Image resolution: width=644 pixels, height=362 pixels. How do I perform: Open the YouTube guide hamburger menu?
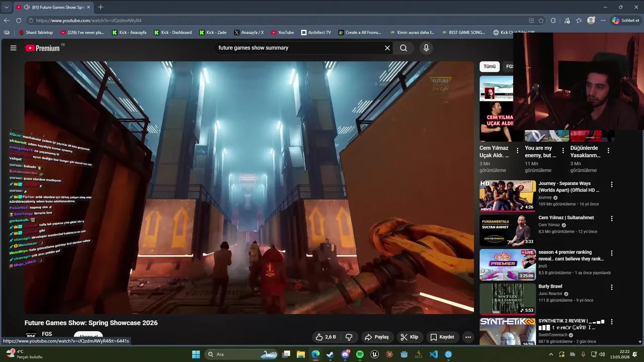14,48
